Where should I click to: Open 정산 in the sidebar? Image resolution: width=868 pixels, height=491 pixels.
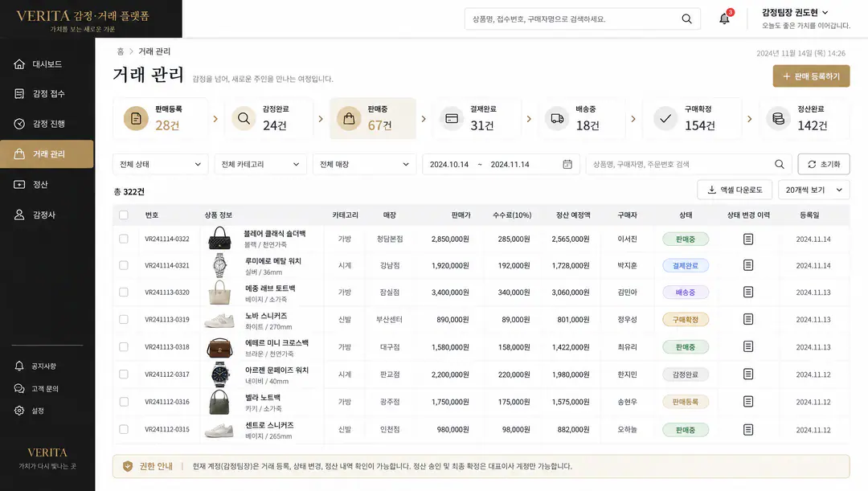pyautogui.click(x=47, y=184)
